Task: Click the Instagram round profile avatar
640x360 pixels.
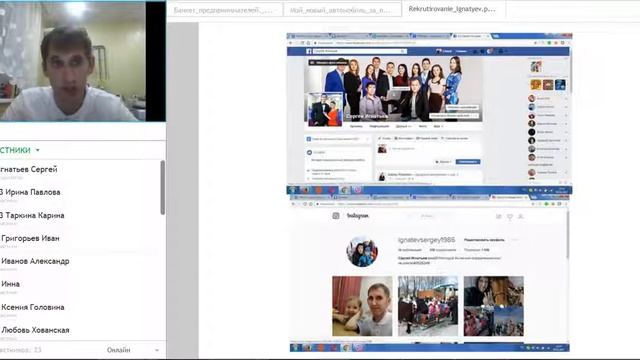Action: pos(362,251)
